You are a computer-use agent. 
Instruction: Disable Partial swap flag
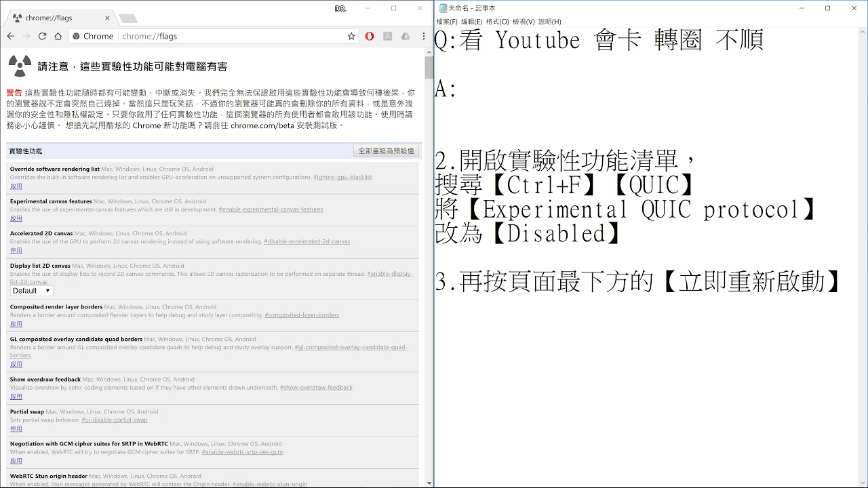click(16, 428)
